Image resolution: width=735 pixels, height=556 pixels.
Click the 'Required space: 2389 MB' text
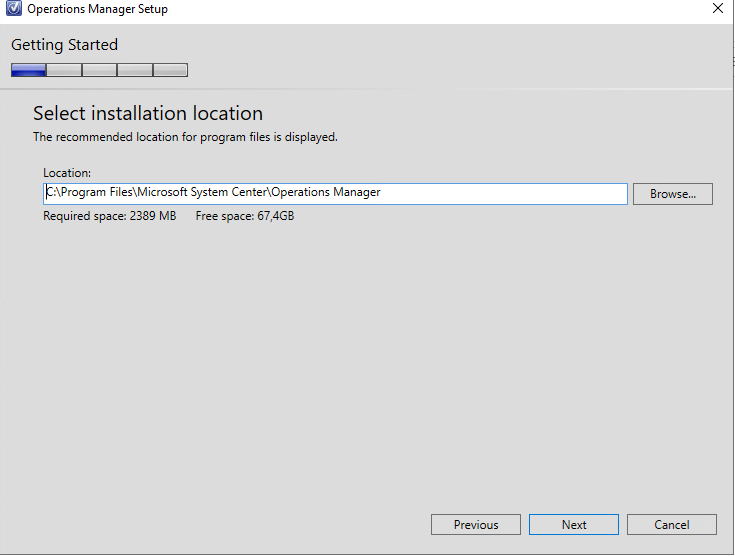pyautogui.click(x=110, y=216)
